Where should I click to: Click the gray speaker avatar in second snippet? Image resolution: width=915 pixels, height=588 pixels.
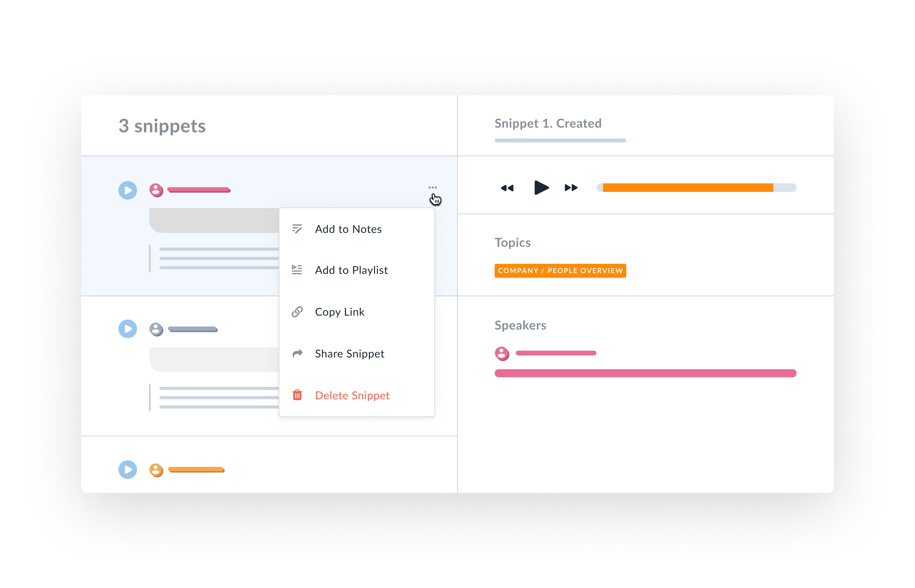coord(156,330)
